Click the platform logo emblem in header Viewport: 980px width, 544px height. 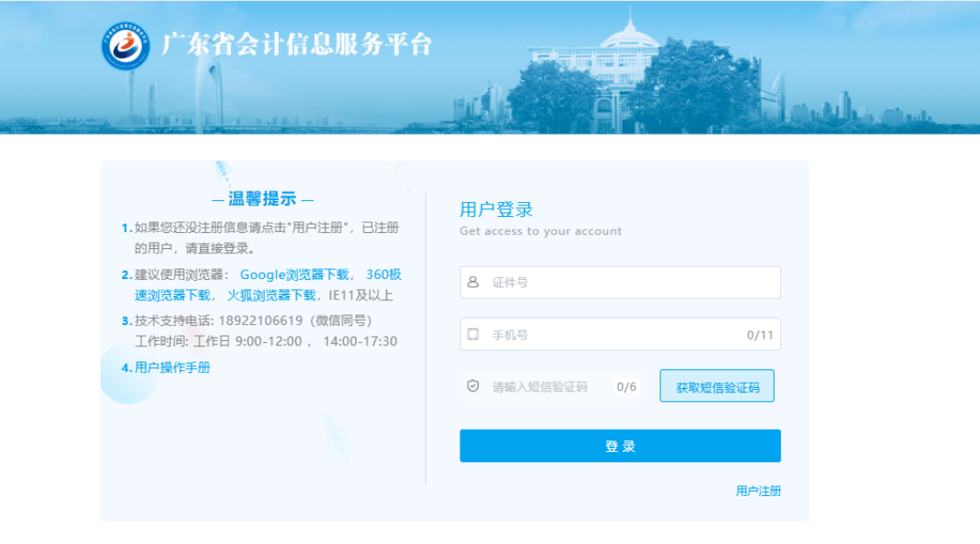click(126, 46)
